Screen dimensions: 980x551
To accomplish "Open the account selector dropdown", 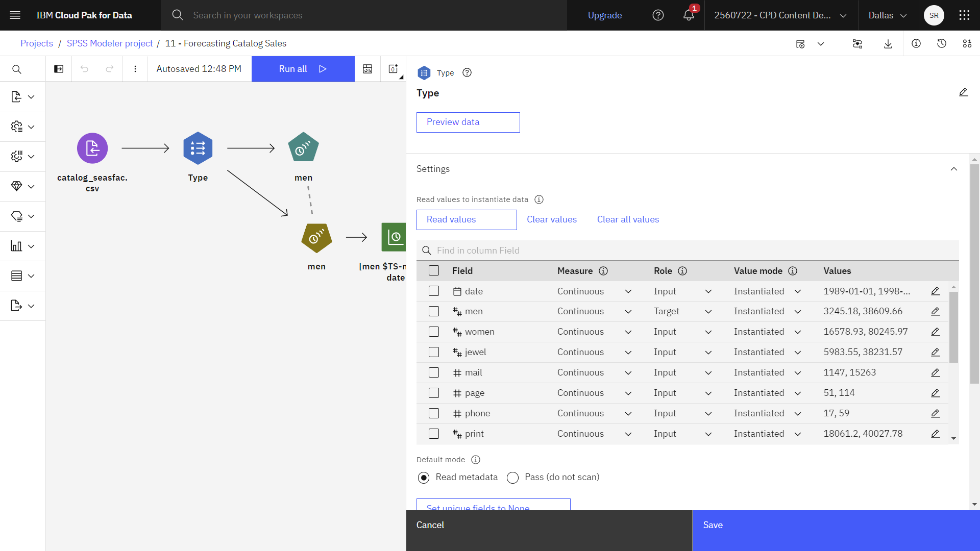I will 781,15.
